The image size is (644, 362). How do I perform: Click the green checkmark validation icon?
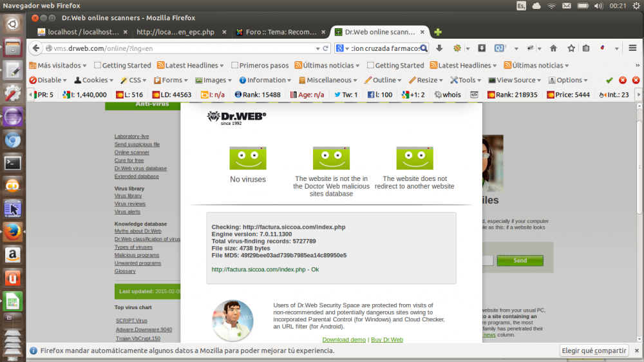point(609,80)
